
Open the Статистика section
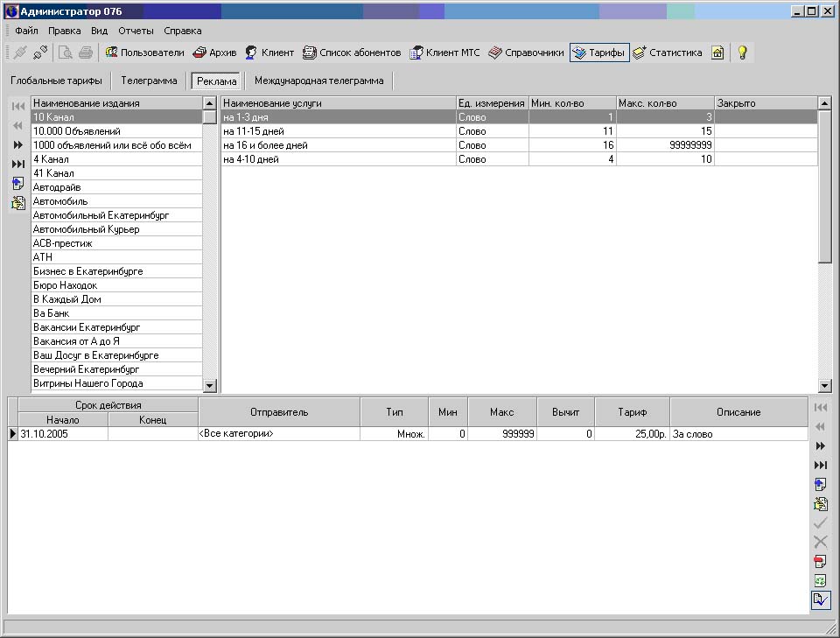pyautogui.click(x=667, y=53)
